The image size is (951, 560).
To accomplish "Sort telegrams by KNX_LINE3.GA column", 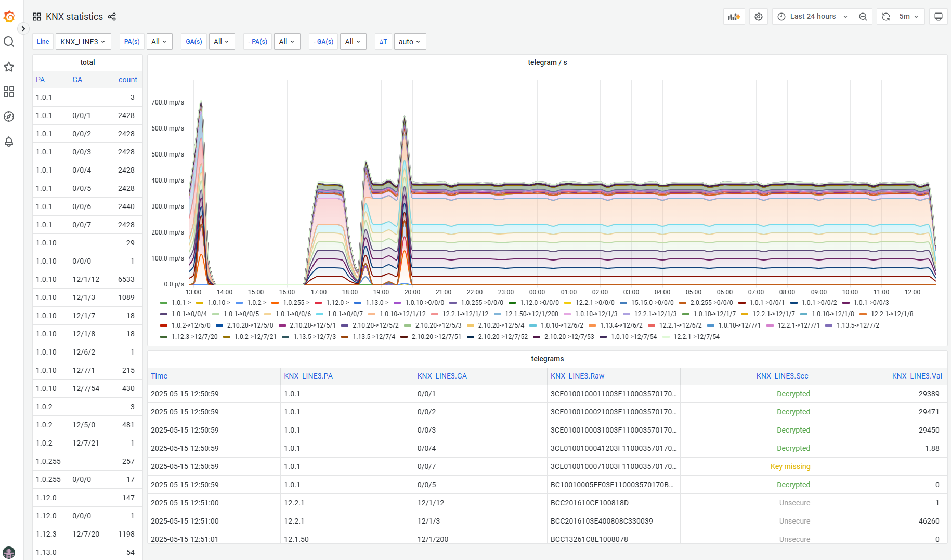I will coord(442,376).
